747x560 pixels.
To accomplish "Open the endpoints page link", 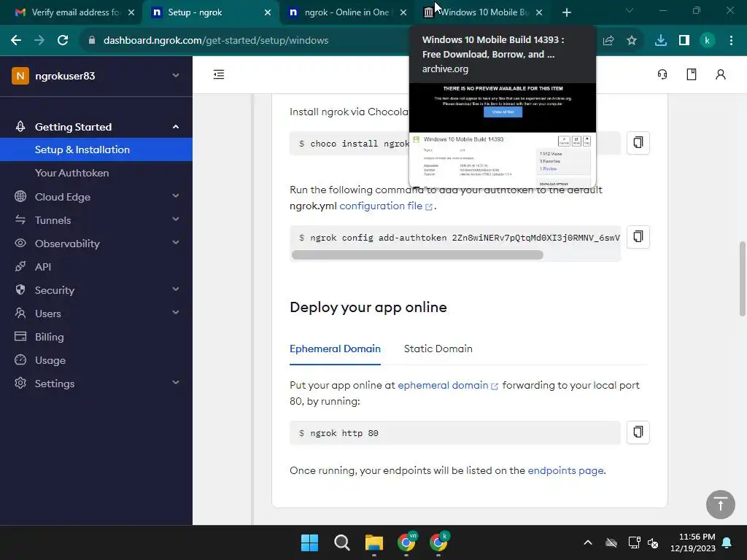I will point(565,470).
